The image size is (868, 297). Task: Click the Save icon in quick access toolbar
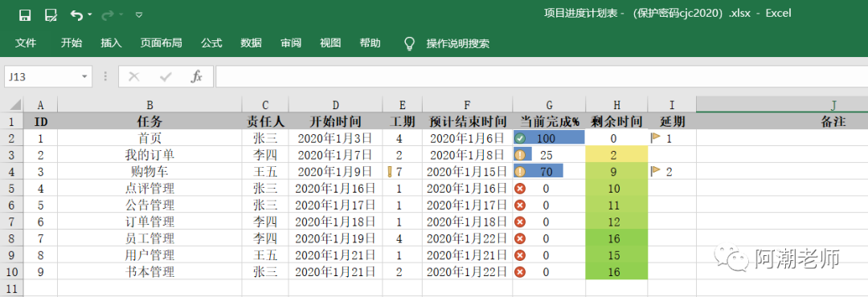pos(25,15)
